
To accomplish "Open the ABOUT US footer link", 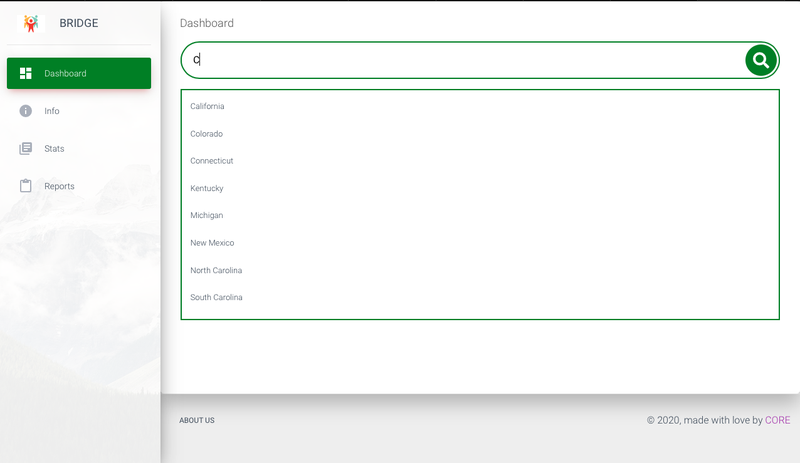I will click(x=197, y=420).
